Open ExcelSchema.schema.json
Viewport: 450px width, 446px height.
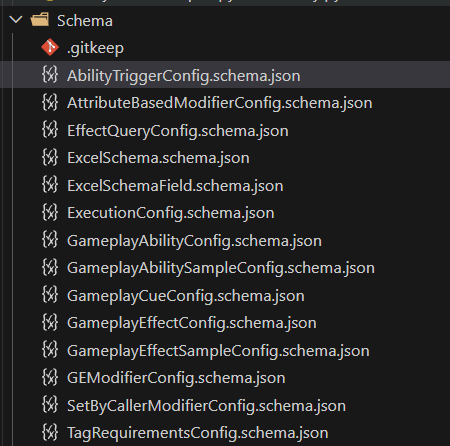[158, 158]
